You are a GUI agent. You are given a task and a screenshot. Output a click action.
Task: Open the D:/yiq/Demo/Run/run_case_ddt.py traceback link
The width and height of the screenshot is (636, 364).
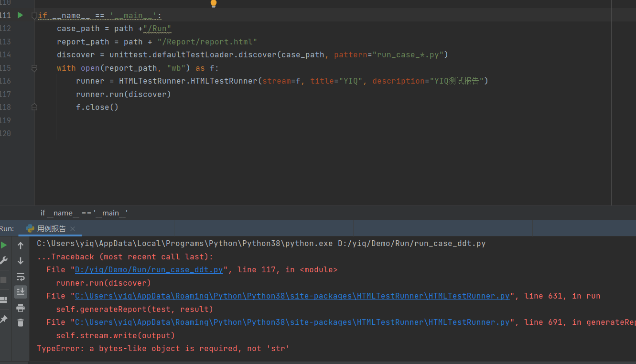click(149, 270)
